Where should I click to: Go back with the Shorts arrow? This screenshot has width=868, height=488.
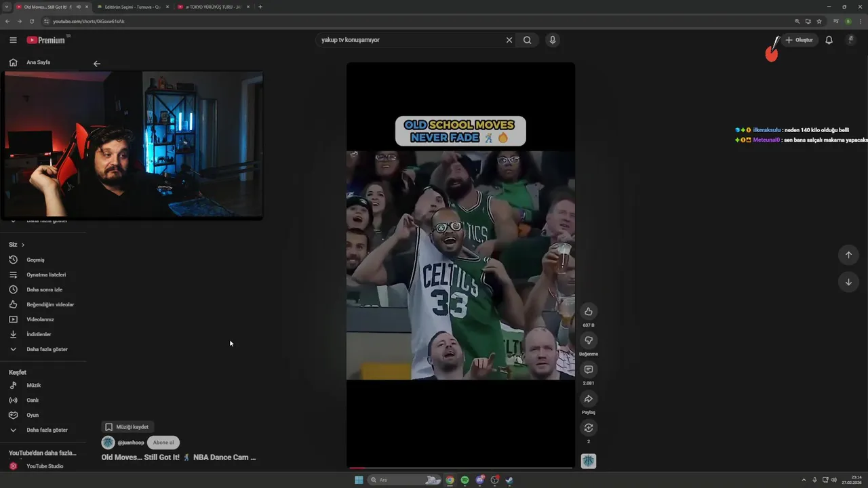coord(97,64)
